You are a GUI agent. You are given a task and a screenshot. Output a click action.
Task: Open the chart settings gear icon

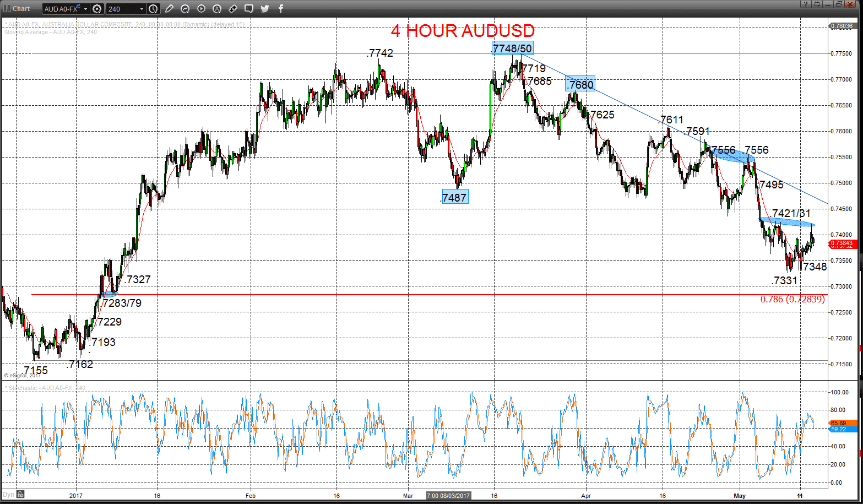[97, 9]
